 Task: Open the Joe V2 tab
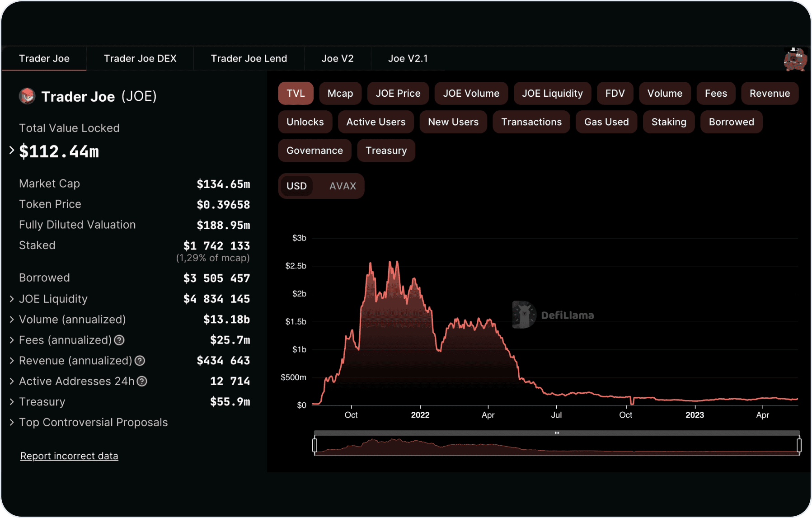coord(338,58)
